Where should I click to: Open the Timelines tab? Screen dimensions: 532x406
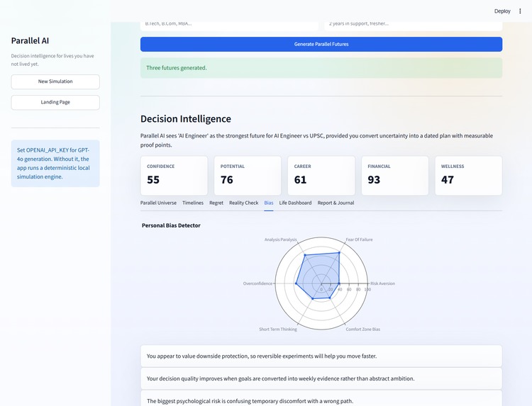tap(193, 203)
